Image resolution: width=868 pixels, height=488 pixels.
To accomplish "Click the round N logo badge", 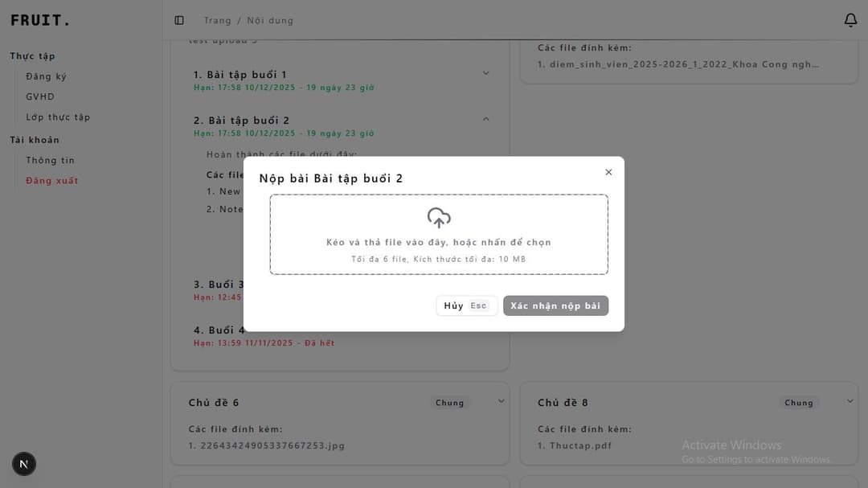I will pos(24,464).
